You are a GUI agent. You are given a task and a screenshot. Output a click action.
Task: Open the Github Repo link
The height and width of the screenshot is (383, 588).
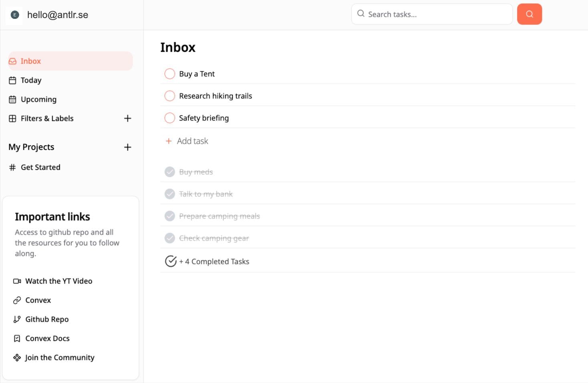(x=47, y=319)
